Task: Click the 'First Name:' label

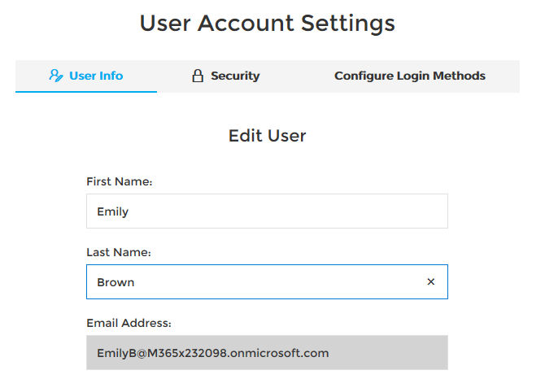Action: point(120,181)
